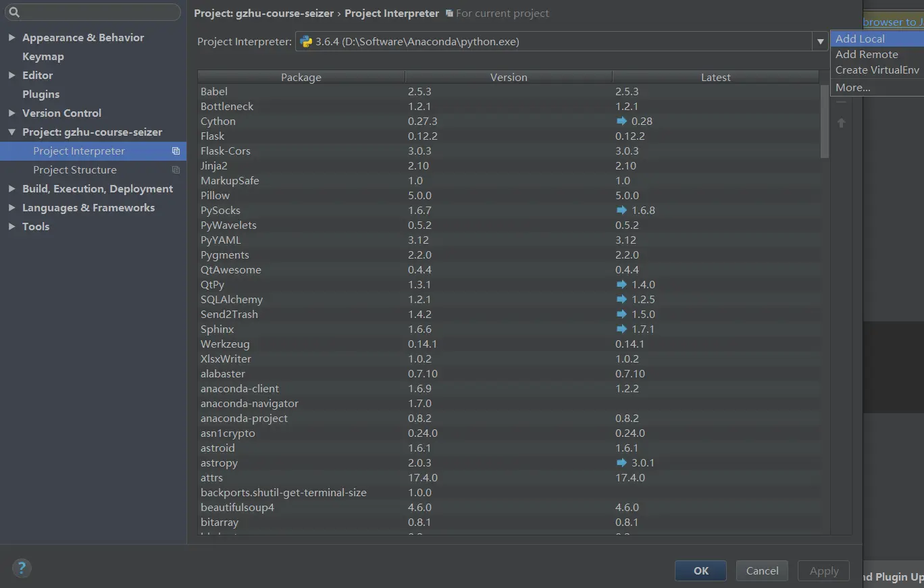Select the anaconda-client package row
Screen dimensions: 924x588
point(509,389)
